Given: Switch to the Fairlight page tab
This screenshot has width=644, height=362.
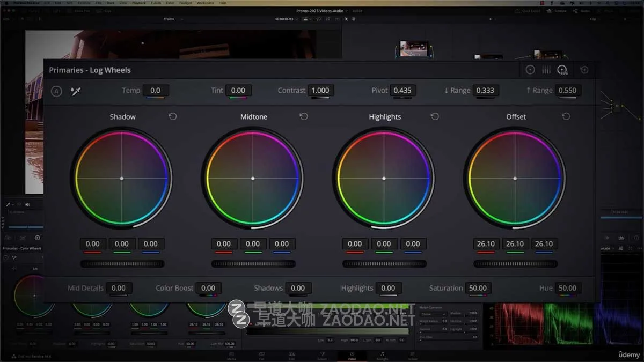Looking at the screenshot, I should coord(382,356).
